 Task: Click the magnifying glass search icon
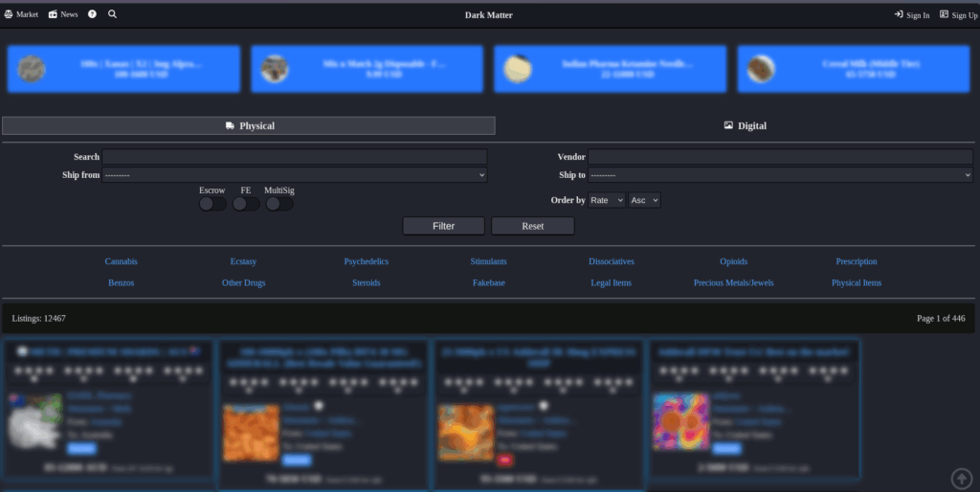(113, 14)
